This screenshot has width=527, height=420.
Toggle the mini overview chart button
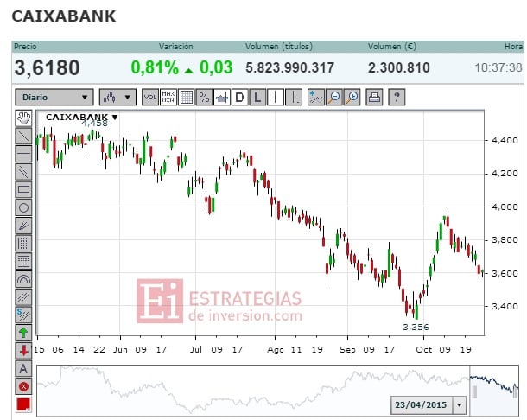tap(222, 97)
